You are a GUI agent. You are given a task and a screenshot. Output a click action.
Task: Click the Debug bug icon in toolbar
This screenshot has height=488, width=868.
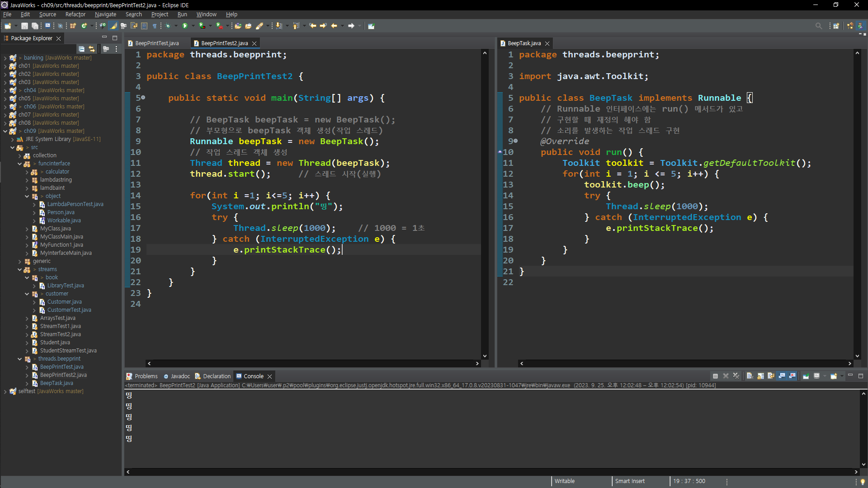coord(167,26)
